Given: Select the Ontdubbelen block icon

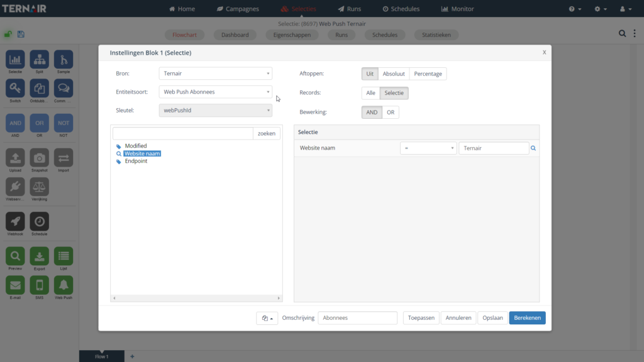Looking at the screenshot, I should [x=40, y=88].
